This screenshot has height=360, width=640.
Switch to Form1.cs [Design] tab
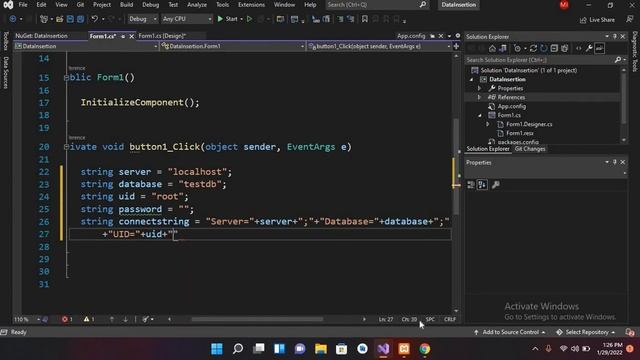tap(162, 36)
